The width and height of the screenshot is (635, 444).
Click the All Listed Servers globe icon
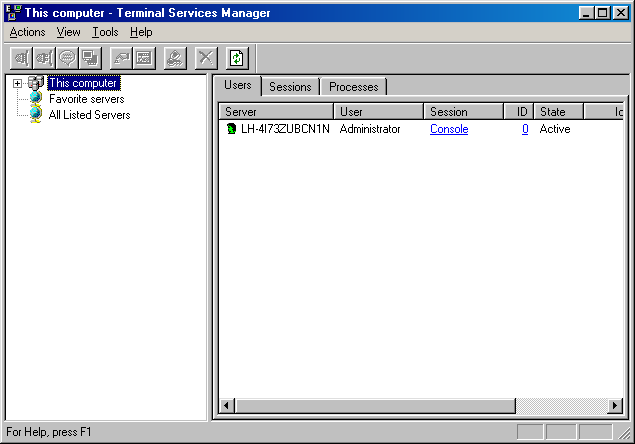pyautogui.click(x=36, y=114)
